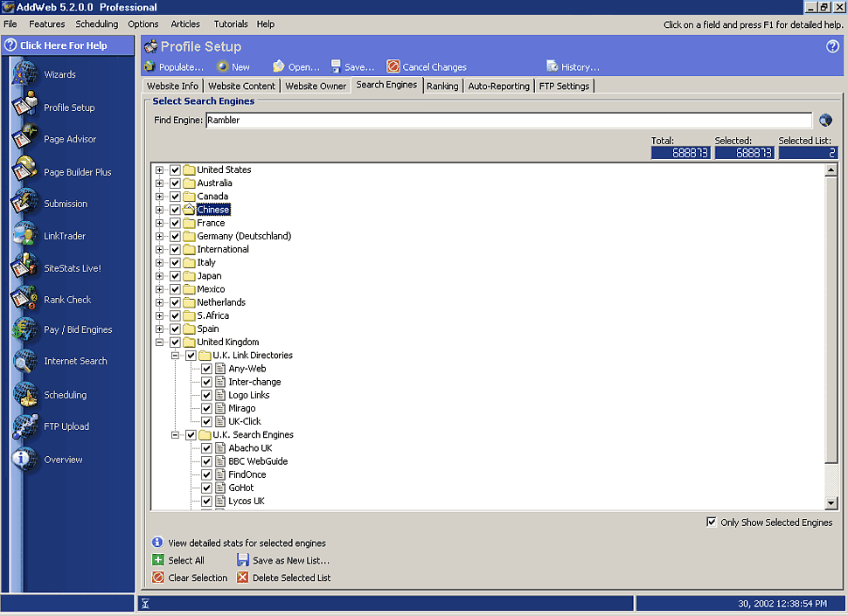
Task: Click into the Find Engine input field
Action: (x=509, y=120)
